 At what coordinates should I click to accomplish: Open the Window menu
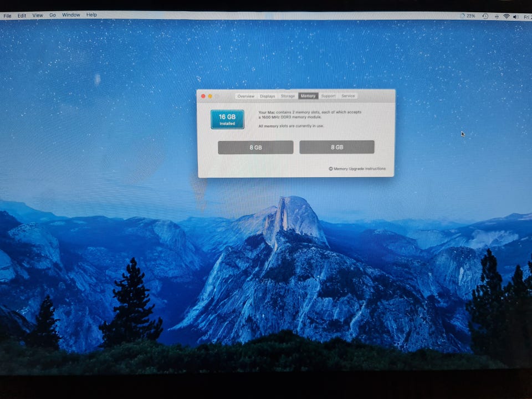(71, 15)
